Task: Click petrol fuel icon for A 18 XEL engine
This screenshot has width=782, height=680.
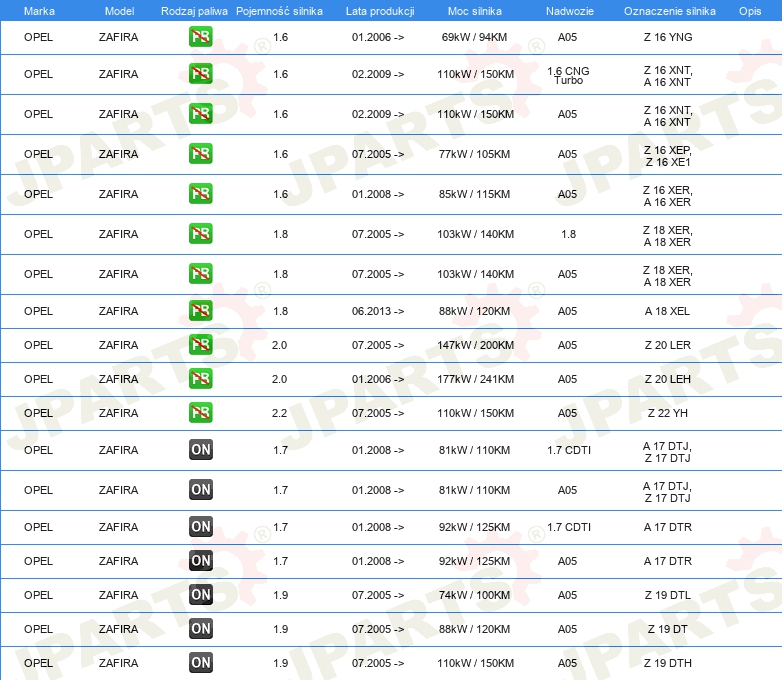Action: click(x=200, y=311)
